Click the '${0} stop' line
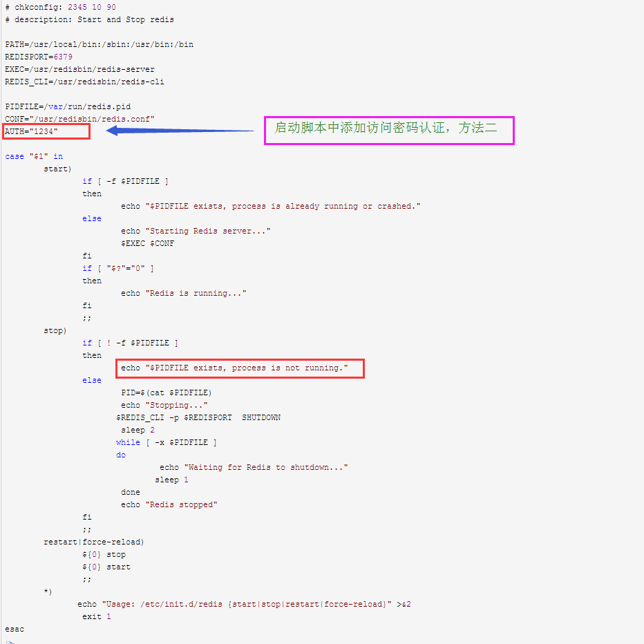Viewport: 644px width, 644px height. 104,554
